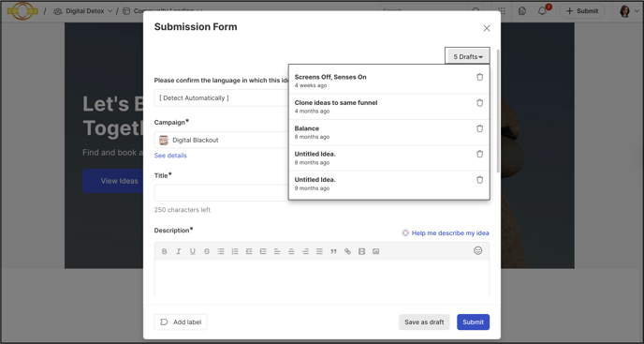Delete the Untitled Idea draft from 8 months ago
This screenshot has width=644, height=344.
point(479,154)
